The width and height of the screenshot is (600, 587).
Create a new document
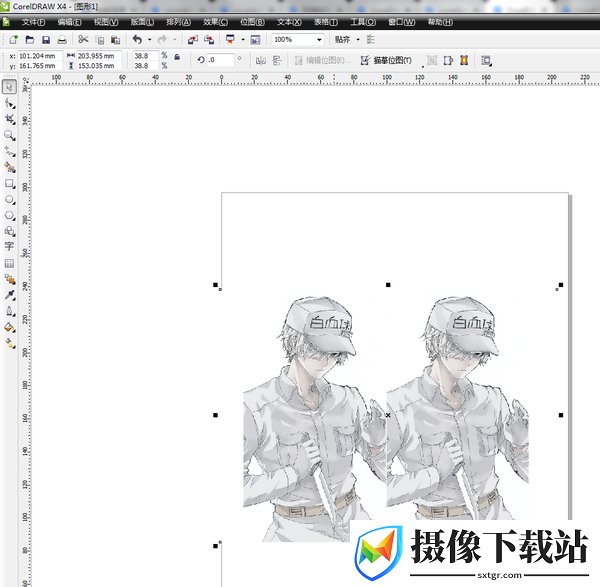pos(13,39)
